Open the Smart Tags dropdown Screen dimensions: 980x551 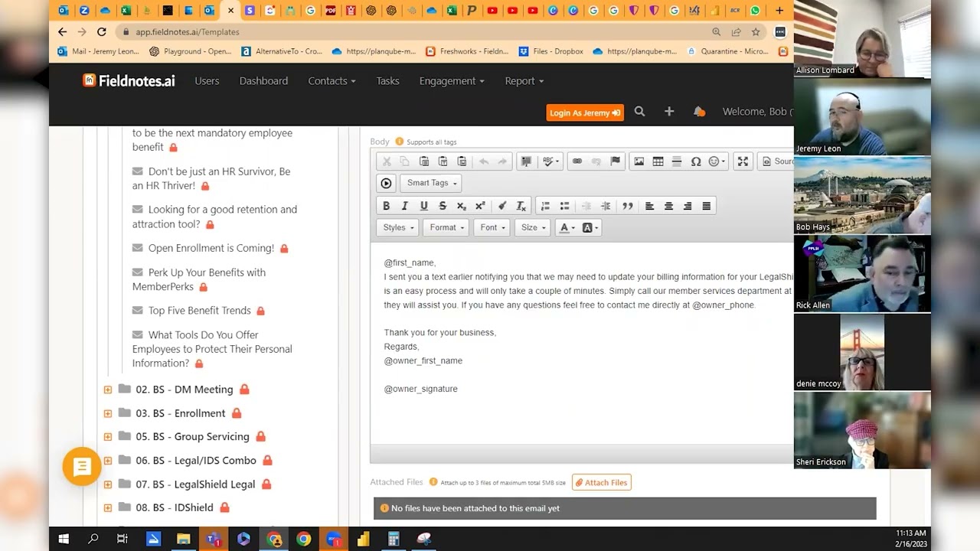(432, 183)
